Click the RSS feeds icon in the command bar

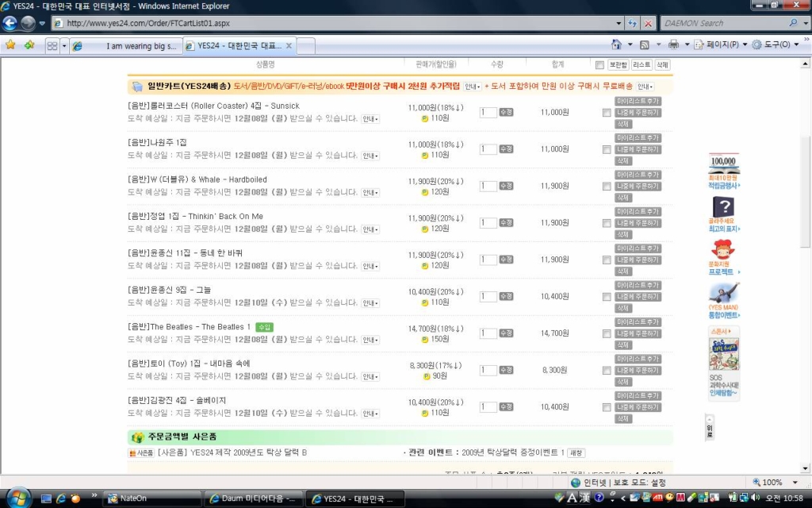[644, 45]
